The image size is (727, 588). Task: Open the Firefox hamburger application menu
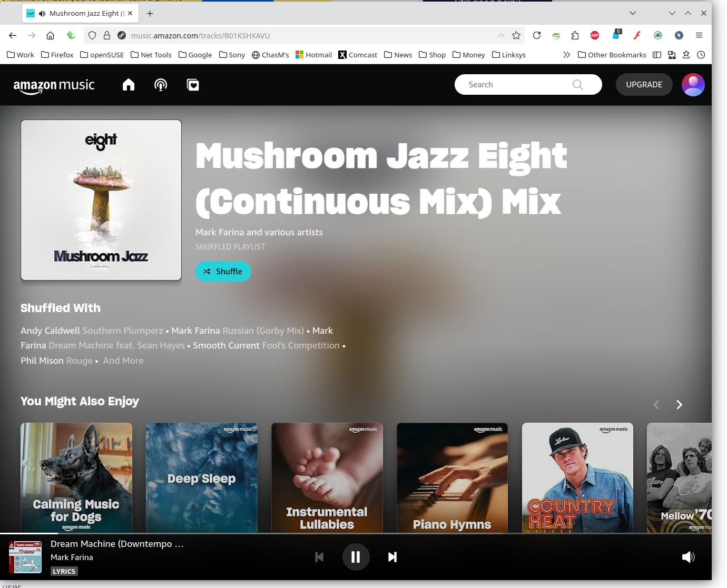699,35
